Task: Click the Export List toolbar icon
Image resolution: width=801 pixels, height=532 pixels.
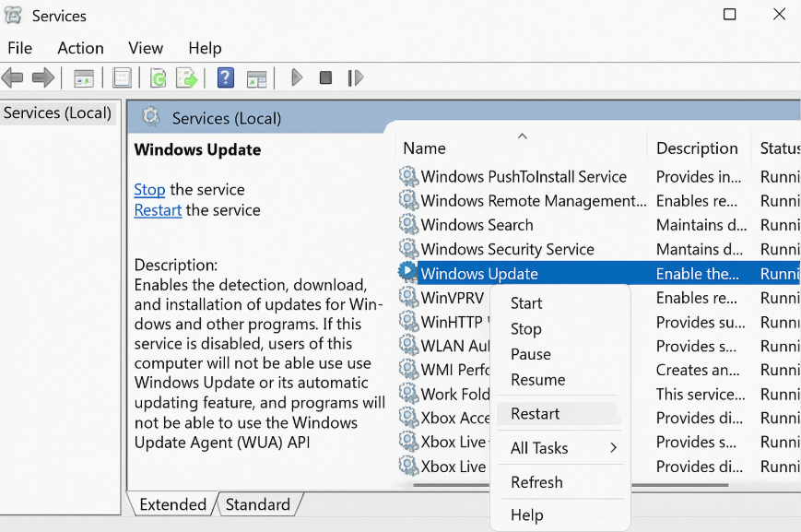Action: pyautogui.click(x=187, y=78)
